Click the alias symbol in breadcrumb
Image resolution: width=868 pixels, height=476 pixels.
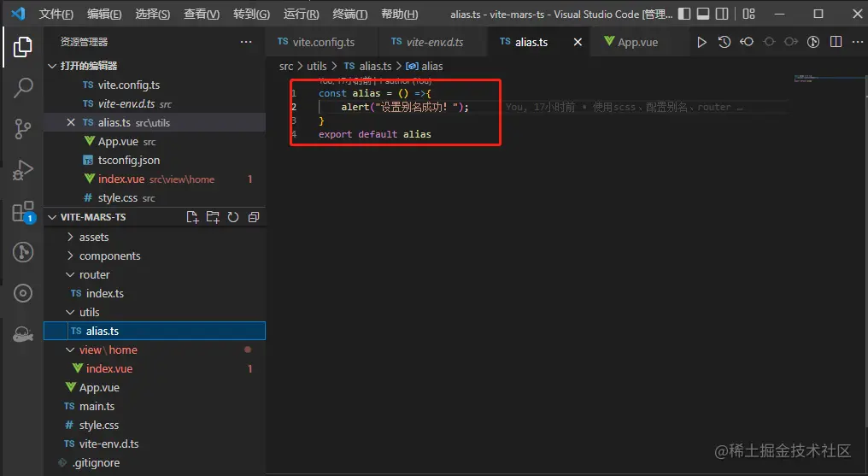click(x=425, y=67)
